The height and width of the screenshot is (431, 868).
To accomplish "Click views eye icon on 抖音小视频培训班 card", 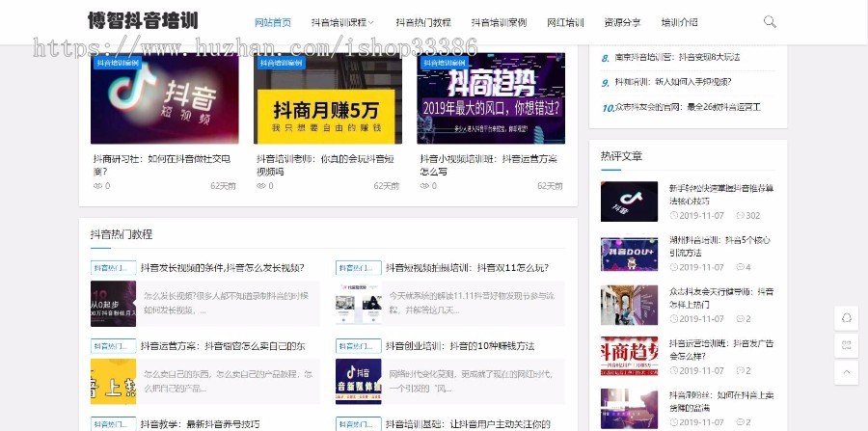I will point(425,186).
